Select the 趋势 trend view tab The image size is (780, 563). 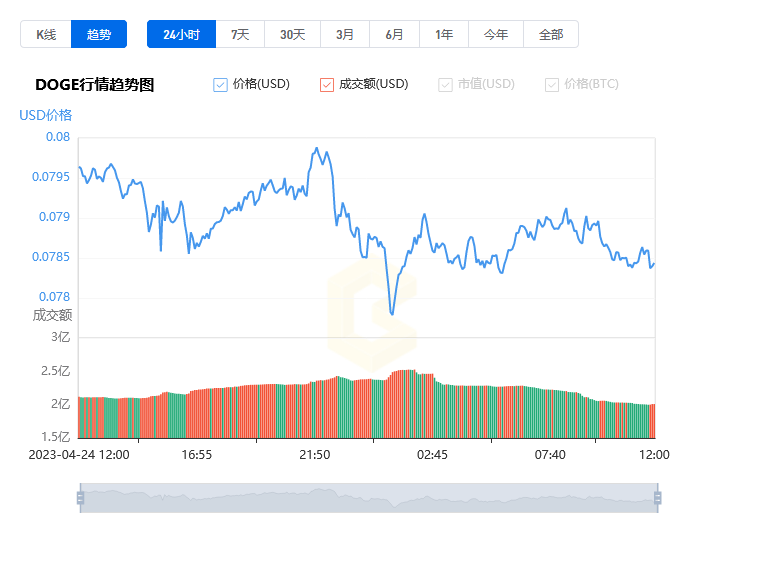coord(99,34)
